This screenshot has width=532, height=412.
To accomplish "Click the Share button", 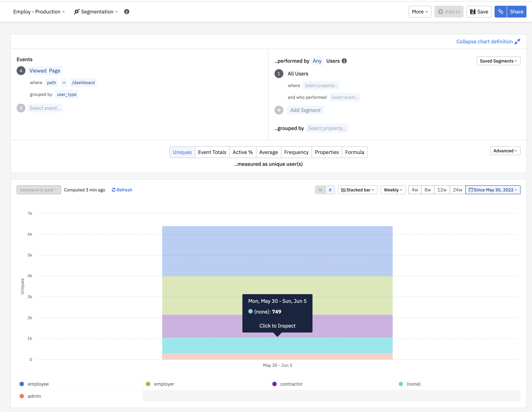I will [x=516, y=12].
